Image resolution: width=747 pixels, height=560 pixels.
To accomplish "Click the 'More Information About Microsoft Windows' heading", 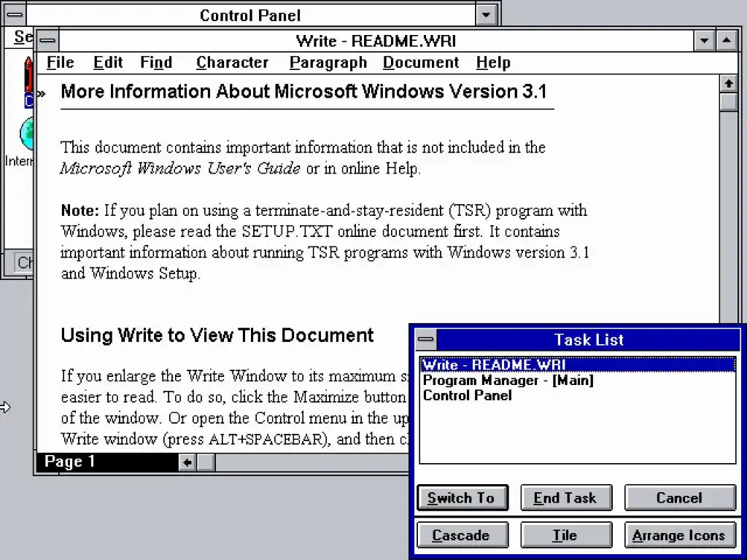I will tap(304, 91).
